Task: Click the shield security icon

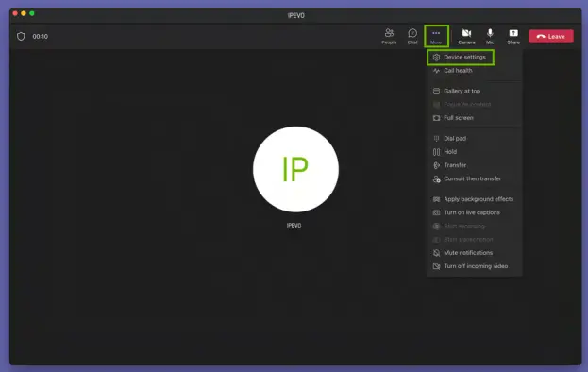Action: click(x=21, y=37)
